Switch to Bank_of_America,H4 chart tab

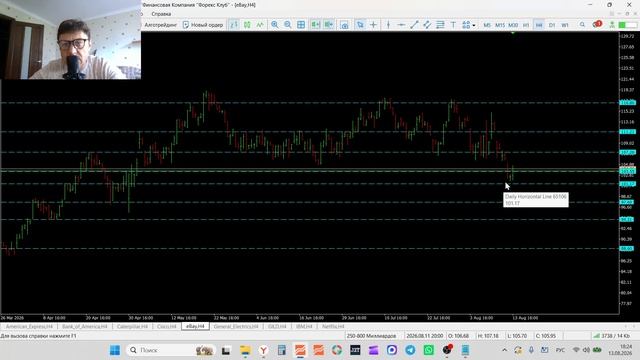(x=85, y=327)
